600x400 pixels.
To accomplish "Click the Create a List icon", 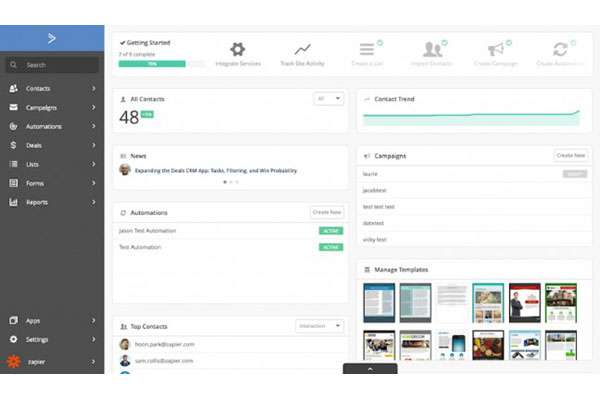I will 367,49.
